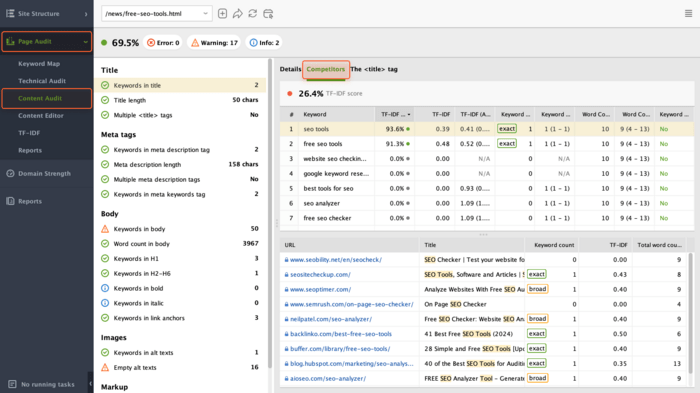Select Content Audit in sidebar

46,98
